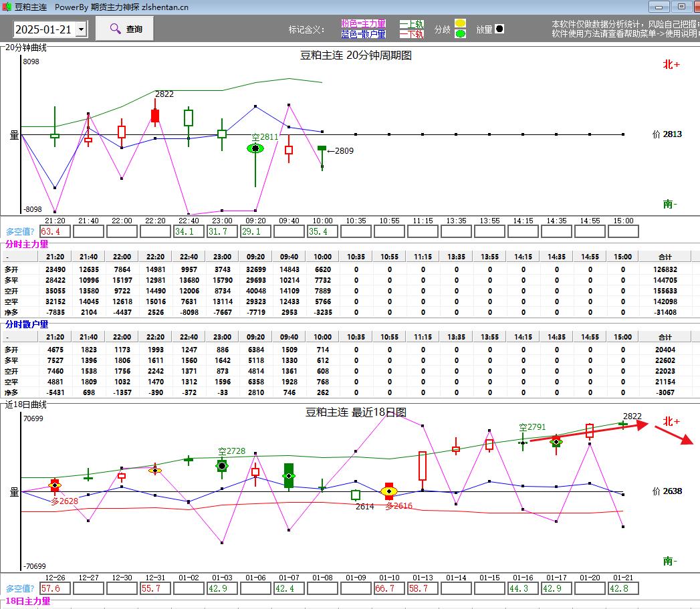Click the green oval marker labeled 空2811
The image size is (700, 609).
(x=255, y=148)
